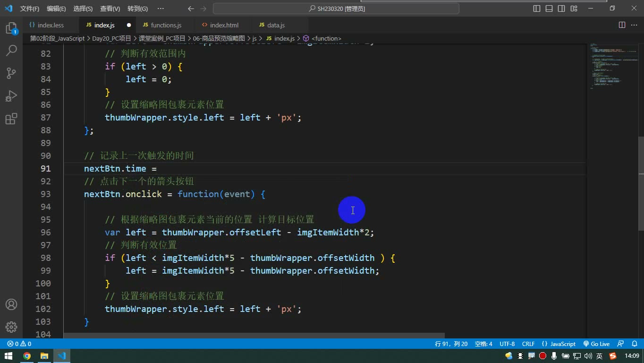Click the CRLF end-of-line button

pyautogui.click(x=528, y=344)
